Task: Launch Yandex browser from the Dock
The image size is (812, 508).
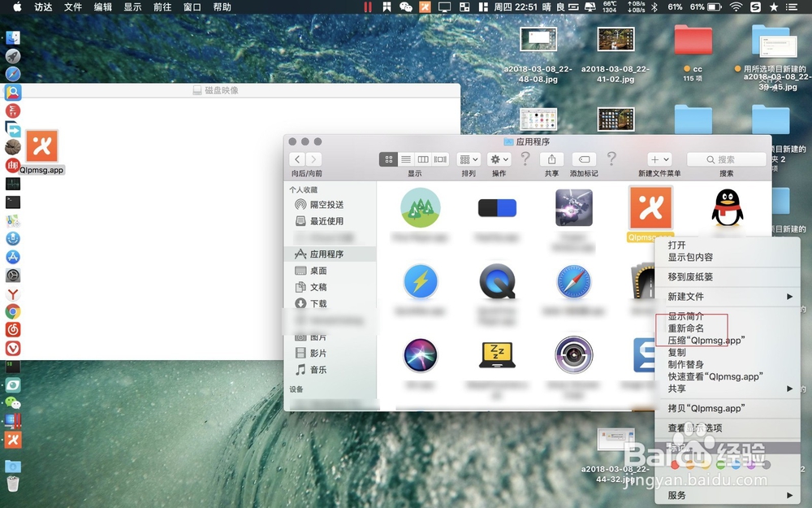Action: click(x=13, y=294)
